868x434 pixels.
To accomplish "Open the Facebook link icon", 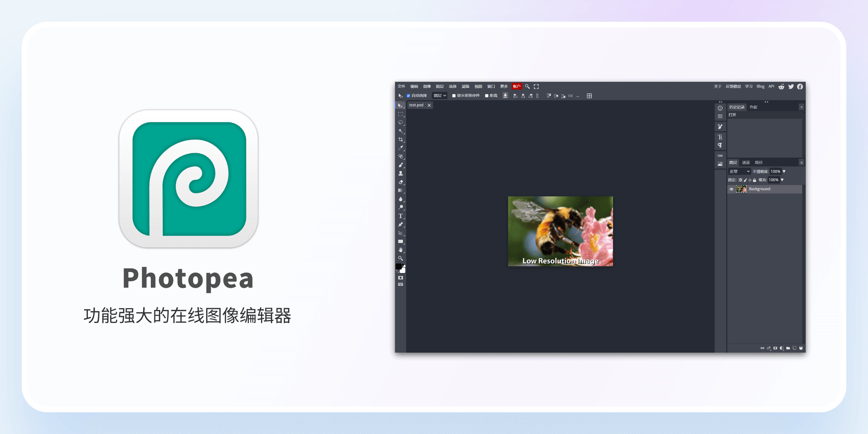I will click(800, 86).
